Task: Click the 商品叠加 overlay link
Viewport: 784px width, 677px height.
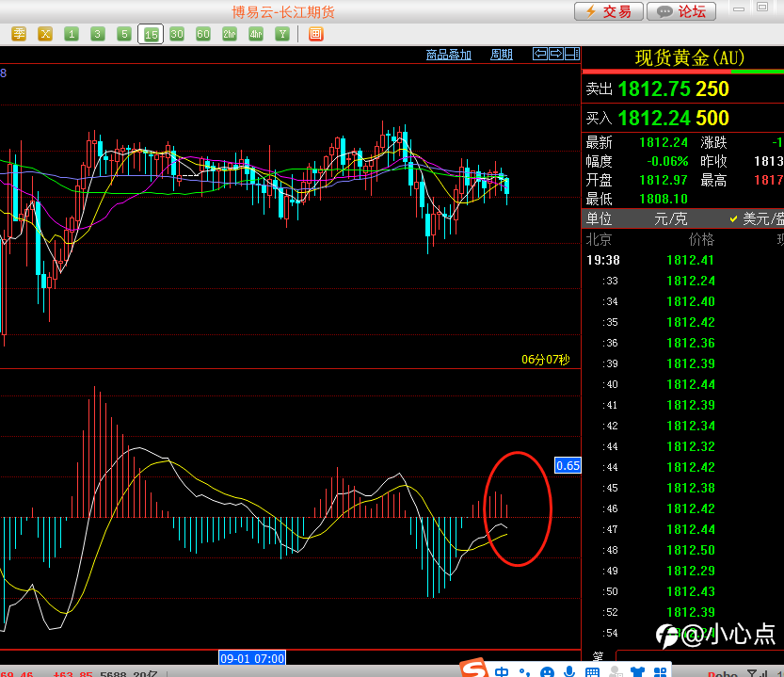Action: (449, 55)
